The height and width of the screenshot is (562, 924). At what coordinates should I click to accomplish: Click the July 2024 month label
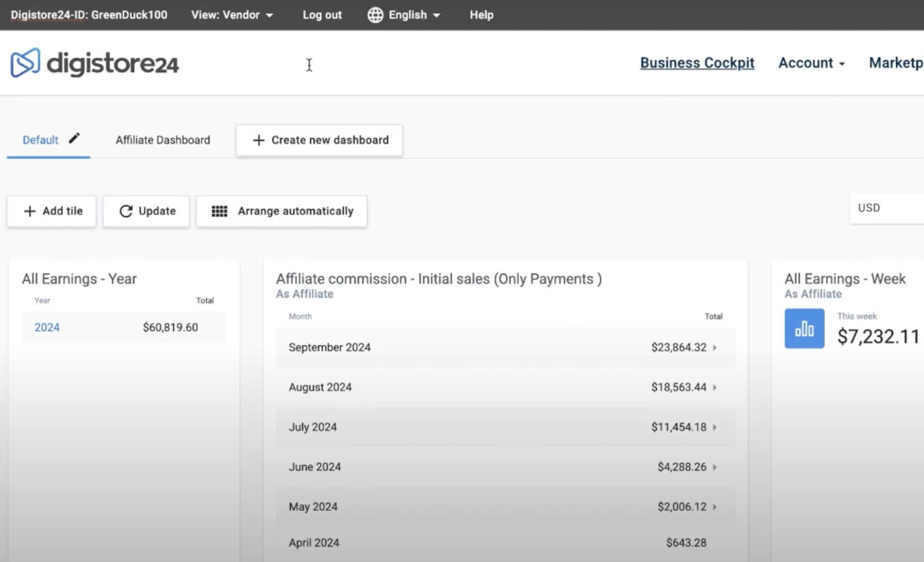312,427
